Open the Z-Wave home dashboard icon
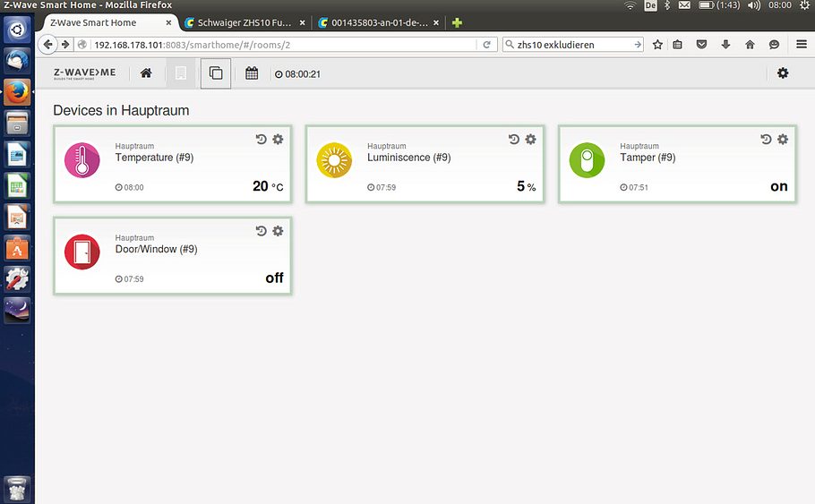The width and height of the screenshot is (815, 504). pos(146,73)
